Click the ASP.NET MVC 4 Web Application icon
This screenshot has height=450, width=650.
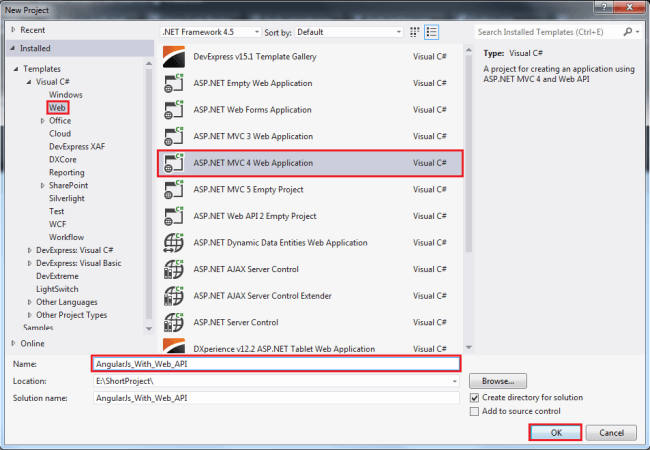[x=174, y=163]
